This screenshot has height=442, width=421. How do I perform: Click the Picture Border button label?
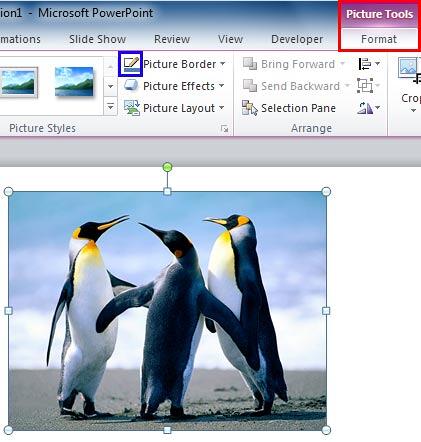click(180, 64)
